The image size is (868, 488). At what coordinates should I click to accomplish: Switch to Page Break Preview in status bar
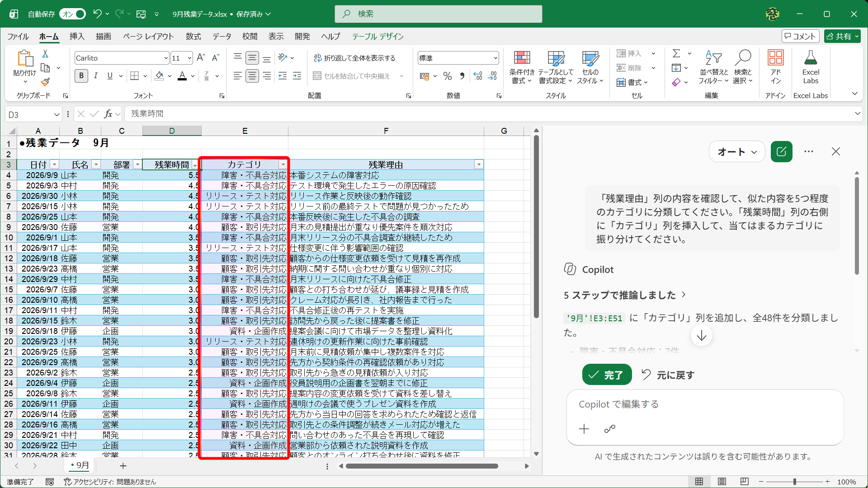point(745,482)
